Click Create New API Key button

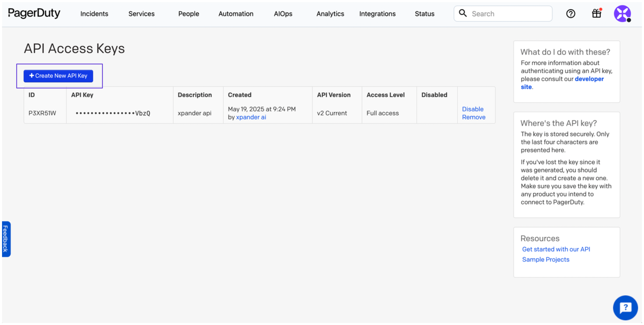pyautogui.click(x=58, y=76)
